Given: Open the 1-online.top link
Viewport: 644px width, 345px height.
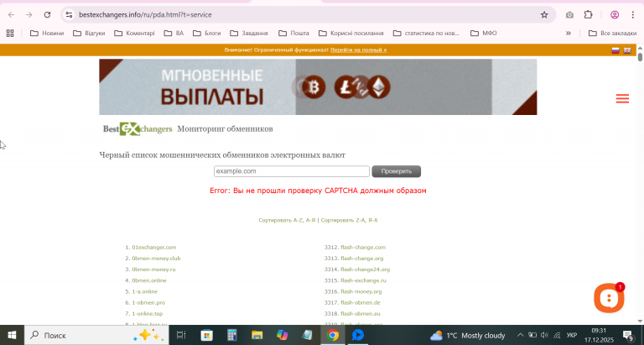Looking at the screenshot, I should (x=148, y=314).
